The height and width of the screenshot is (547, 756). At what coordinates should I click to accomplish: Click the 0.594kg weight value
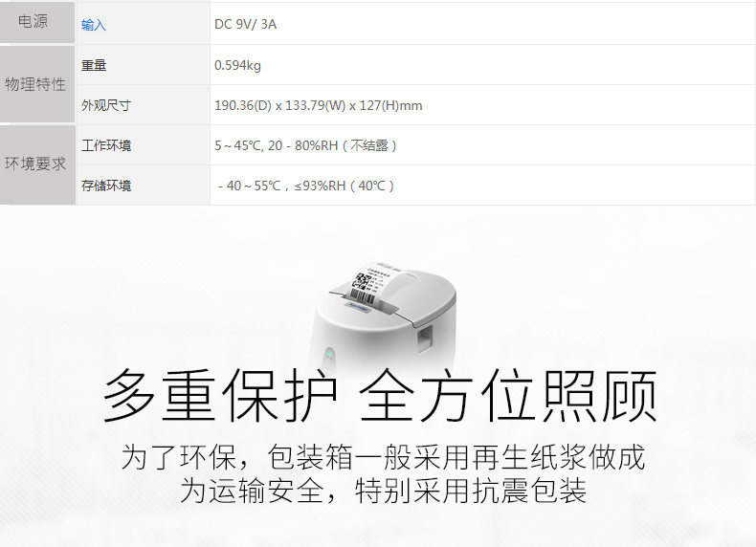237,65
